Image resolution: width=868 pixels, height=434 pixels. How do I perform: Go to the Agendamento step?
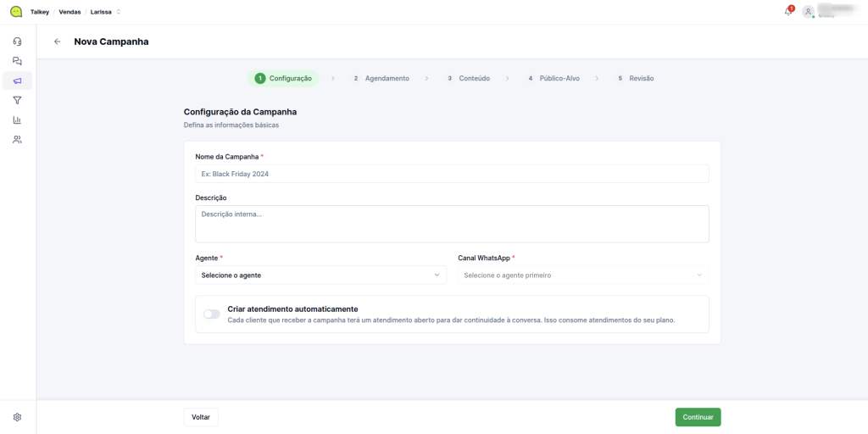[381, 78]
